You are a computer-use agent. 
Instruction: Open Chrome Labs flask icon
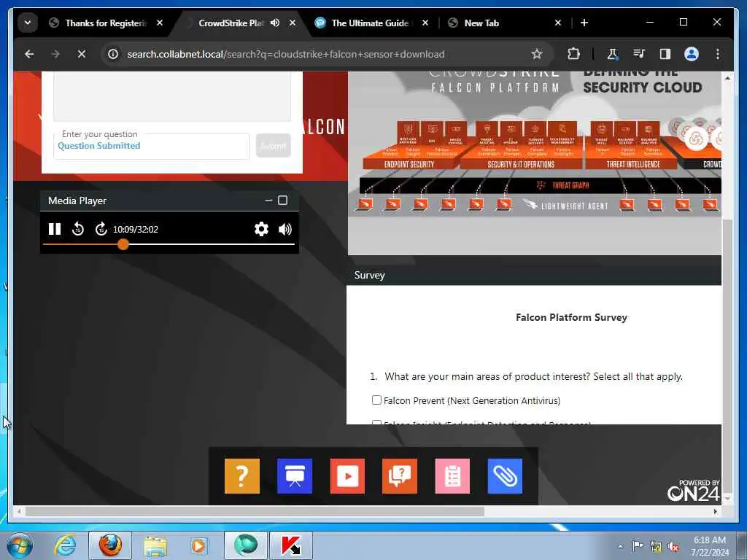pyautogui.click(x=612, y=54)
